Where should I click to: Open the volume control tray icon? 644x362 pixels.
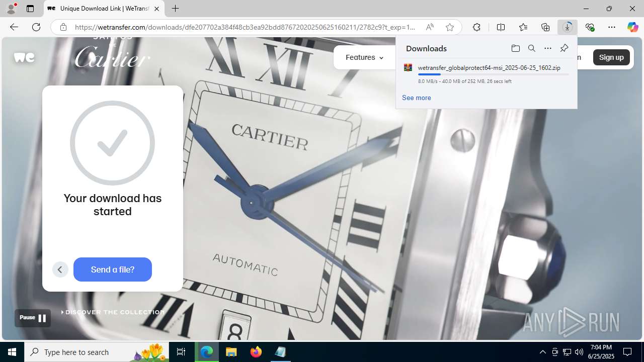click(579, 352)
